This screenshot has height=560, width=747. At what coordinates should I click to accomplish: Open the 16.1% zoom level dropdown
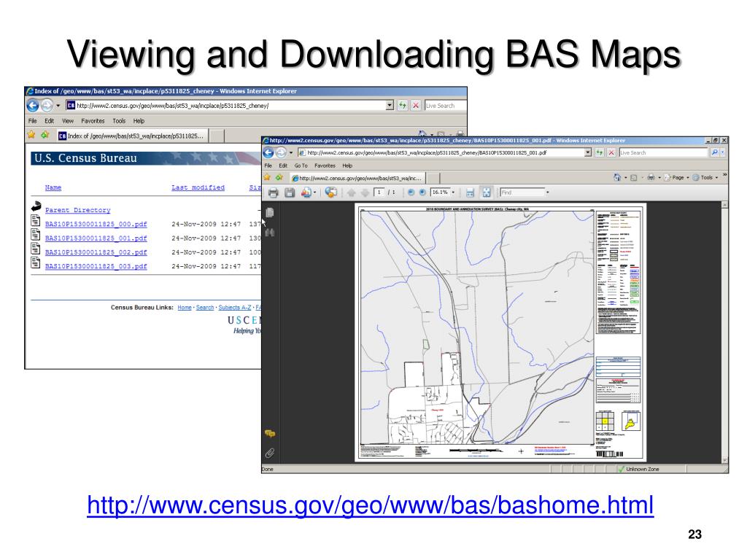(453, 192)
